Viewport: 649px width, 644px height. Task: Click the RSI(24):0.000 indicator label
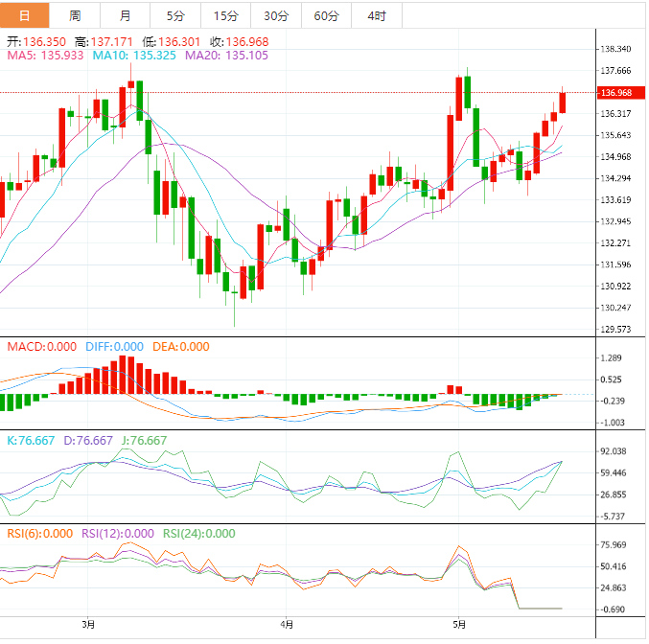point(198,534)
